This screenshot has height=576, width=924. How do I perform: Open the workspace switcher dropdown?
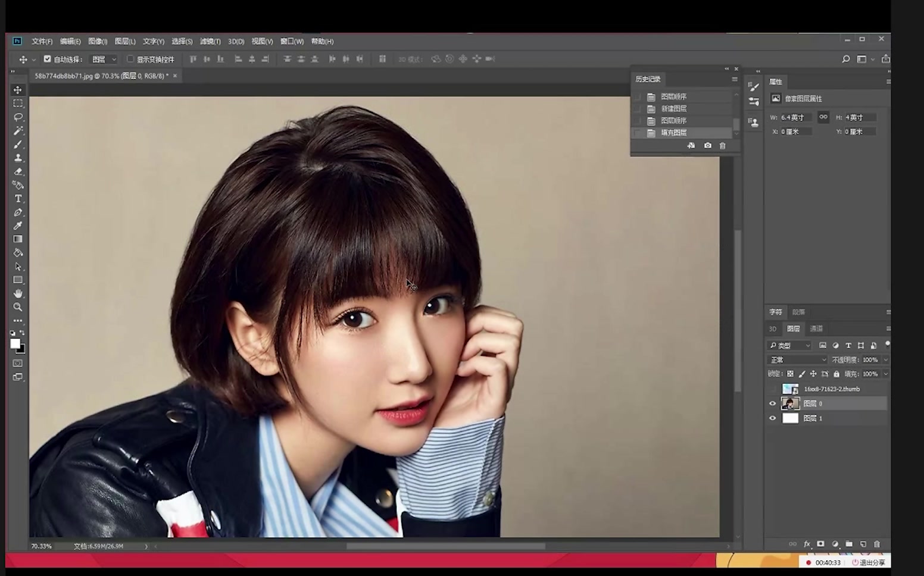pyautogui.click(x=864, y=60)
